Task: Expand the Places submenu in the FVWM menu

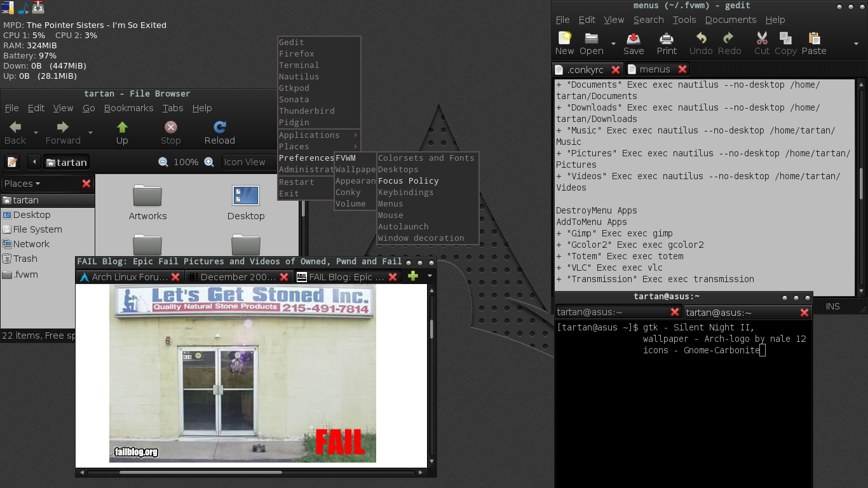Action: point(319,147)
